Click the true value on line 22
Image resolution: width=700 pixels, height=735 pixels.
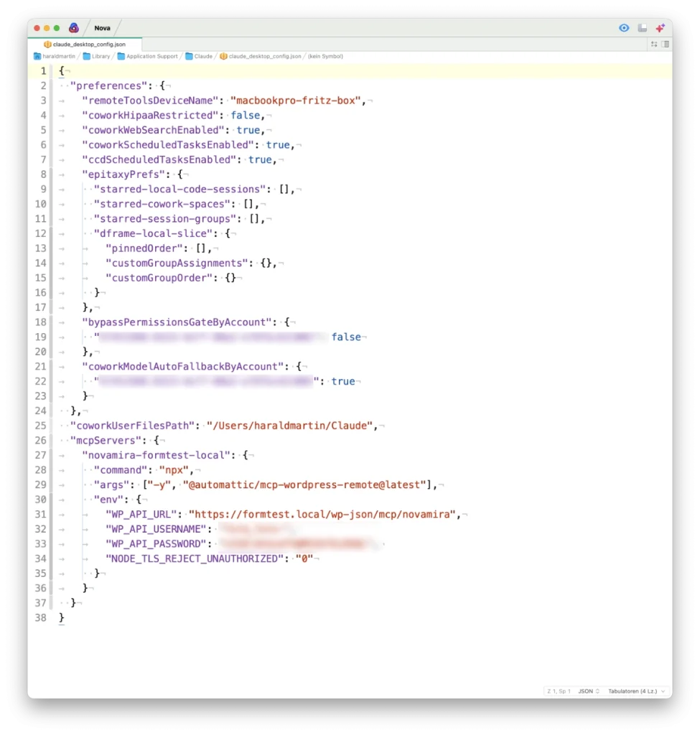[x=342, y=381]
